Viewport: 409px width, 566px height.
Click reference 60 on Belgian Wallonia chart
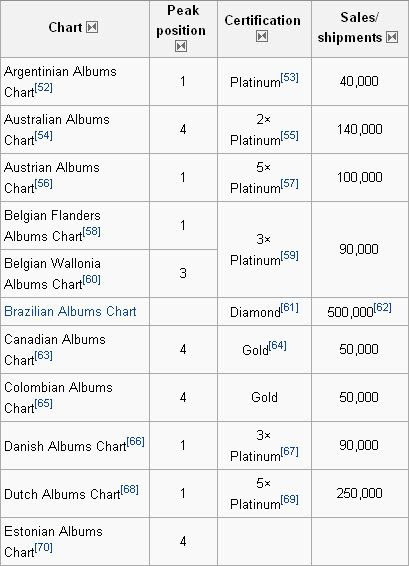click(91, 279)
